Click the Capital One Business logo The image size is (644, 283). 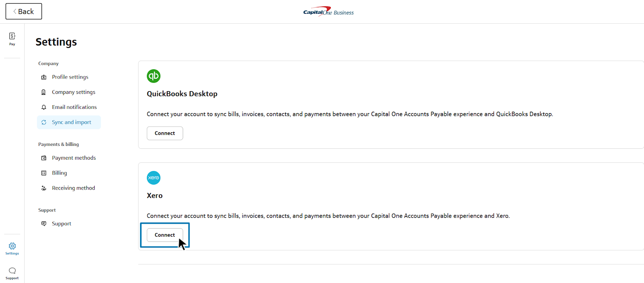[x=328, y=12]
